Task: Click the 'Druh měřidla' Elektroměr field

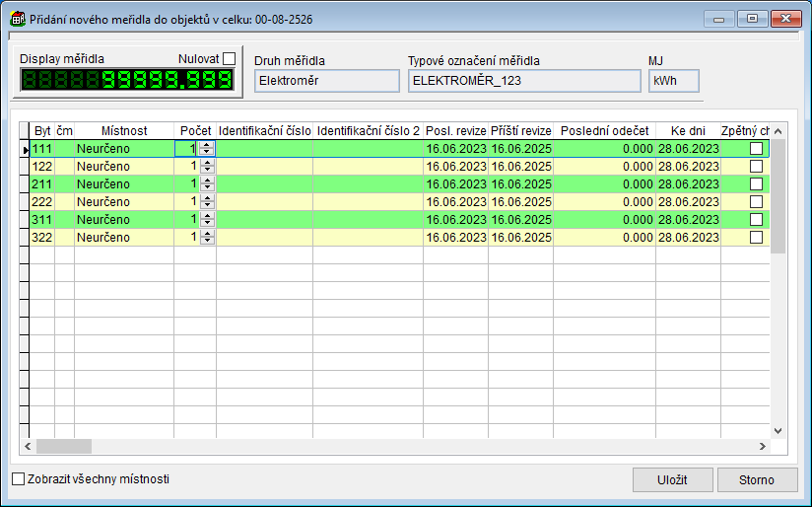Action: [323, 81]
